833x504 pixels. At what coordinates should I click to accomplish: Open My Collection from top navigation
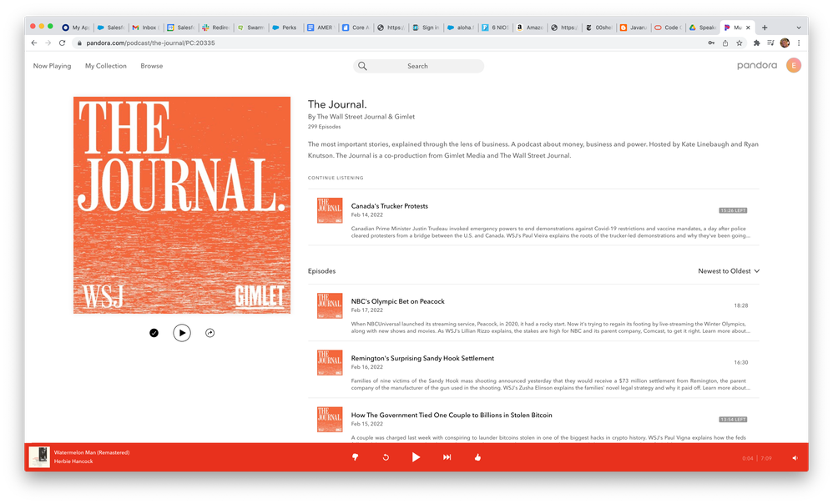click(106, 66)
